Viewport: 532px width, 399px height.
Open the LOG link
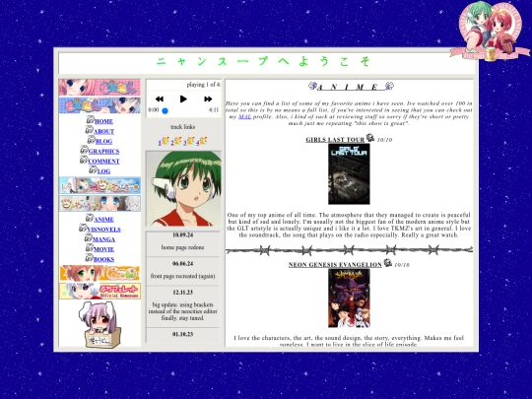(103, 171)
